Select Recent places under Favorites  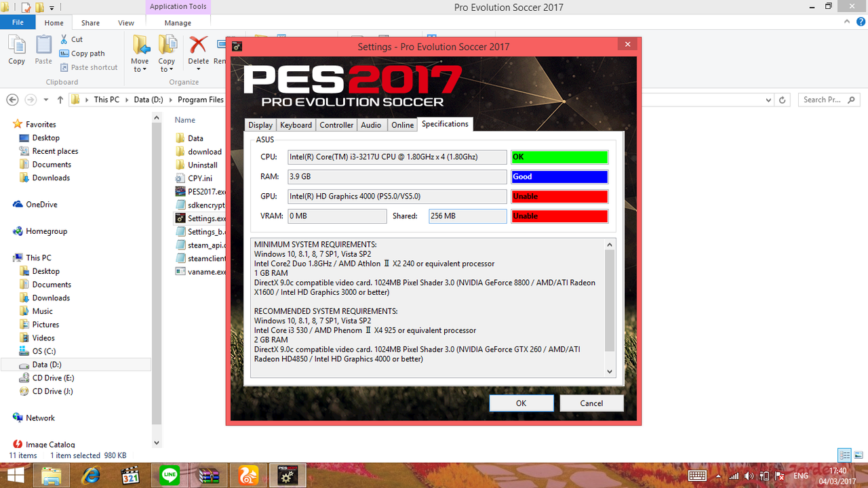55,151
